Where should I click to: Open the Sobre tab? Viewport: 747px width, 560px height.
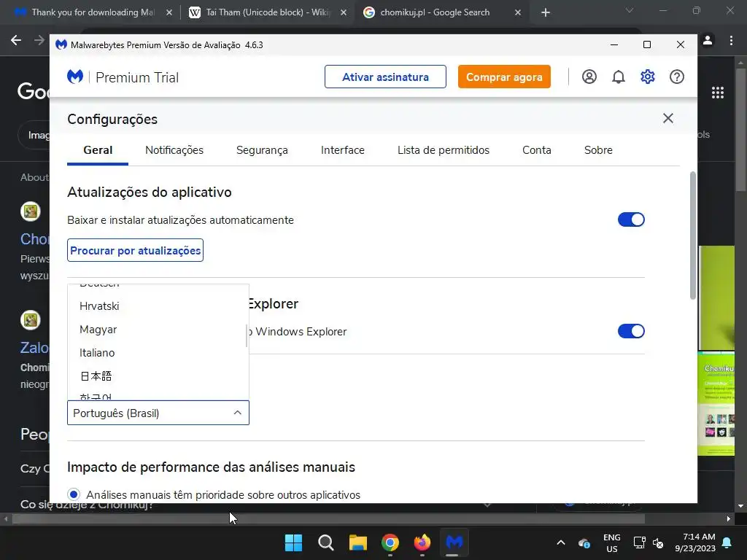coord(598,150)
